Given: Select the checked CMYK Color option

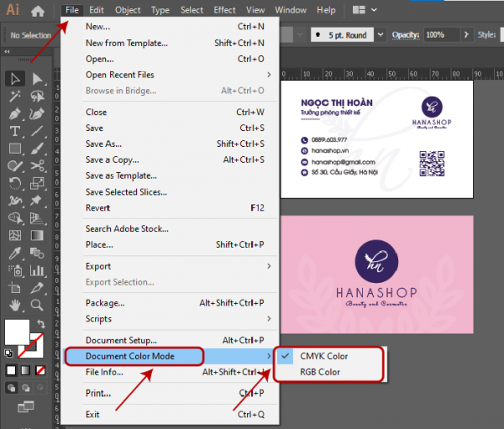Looking at the screenshot, I should [x=323, y=356].
